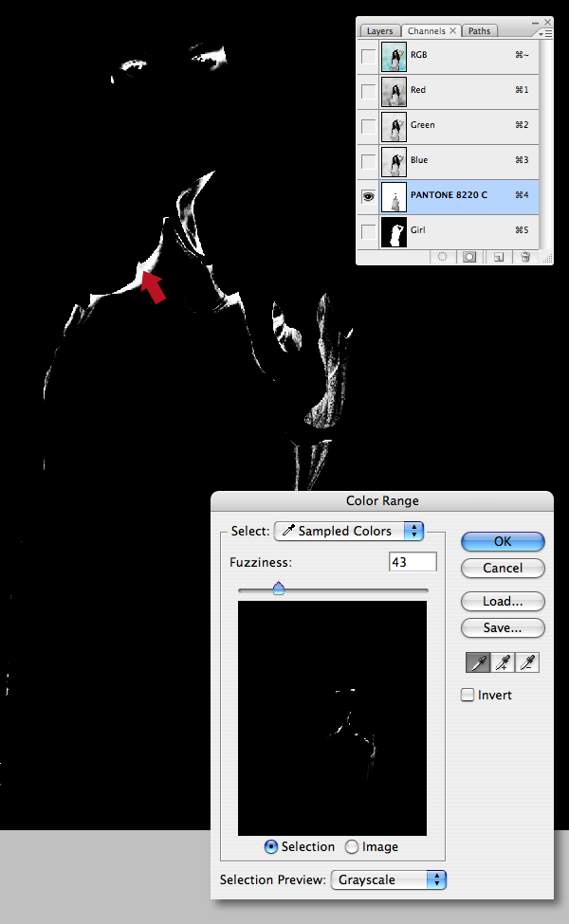This screenshot has width=569, height=924.
Task: Toggle visibility of the Blue channel
Action: point(369,161)
